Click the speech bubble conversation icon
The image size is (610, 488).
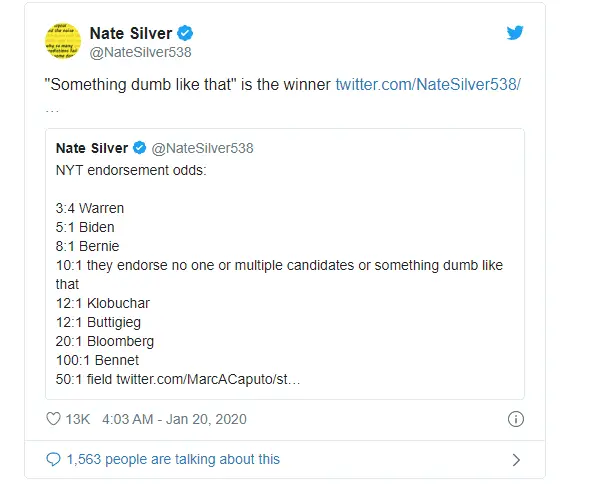tap(53, 459)
